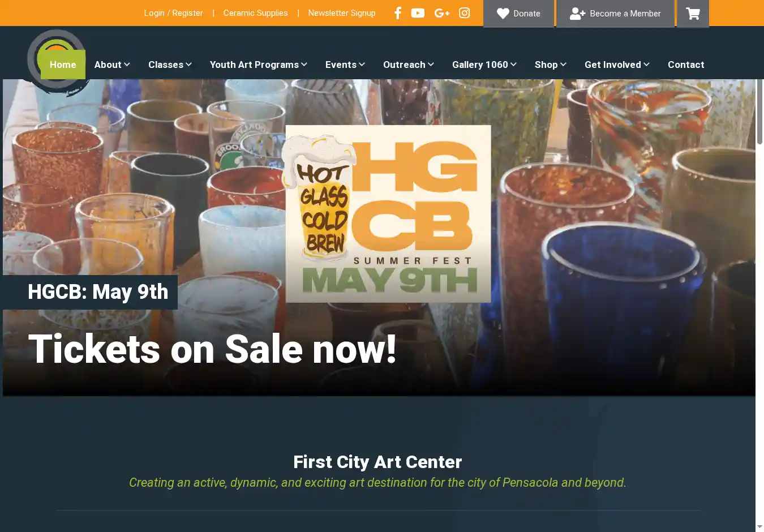This screenshot has height=532, width=764.
Task: Click Become a Member button
Action: 615,14
